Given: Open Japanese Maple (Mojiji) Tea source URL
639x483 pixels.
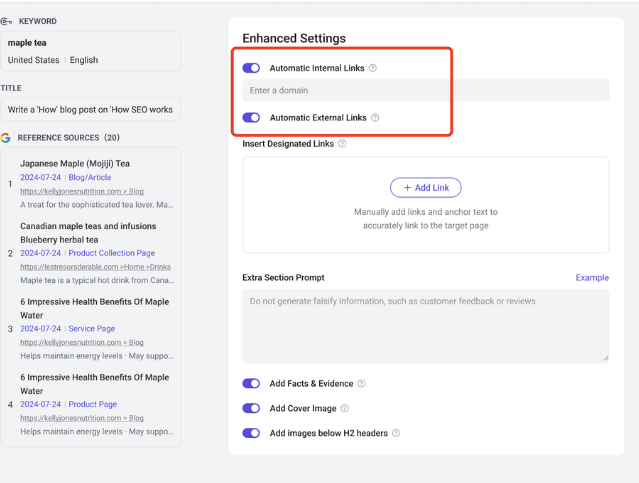Looking at the screenshot, I should point(82,191).
